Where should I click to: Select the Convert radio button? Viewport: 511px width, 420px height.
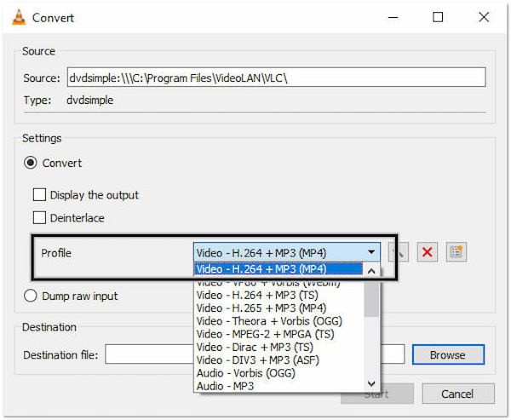coord(31,163)
